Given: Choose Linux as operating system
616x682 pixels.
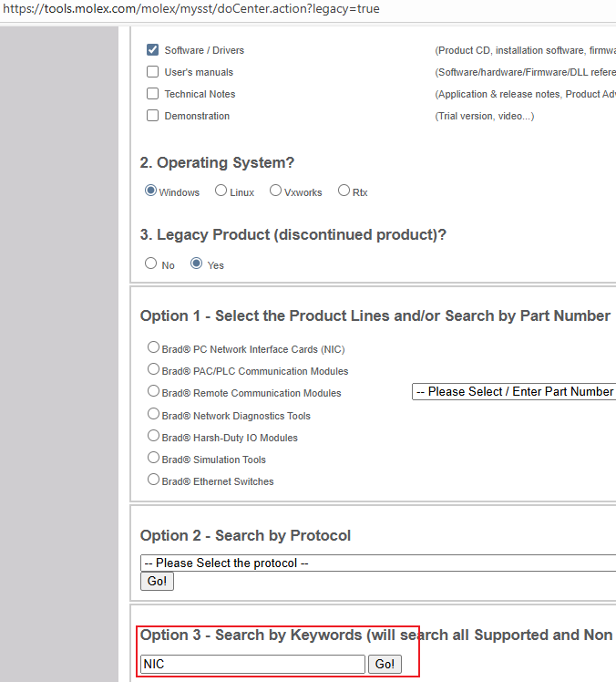Looking at the screenshot, I should (x=221, y=191).
